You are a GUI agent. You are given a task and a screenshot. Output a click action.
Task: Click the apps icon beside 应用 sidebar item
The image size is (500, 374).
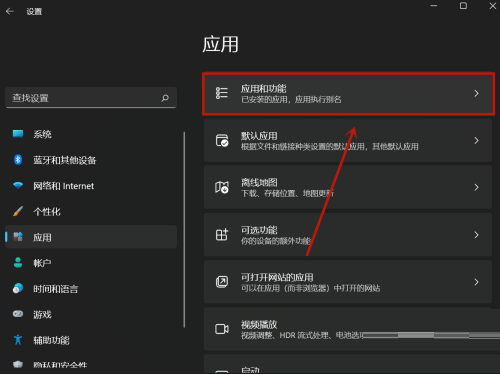18,237
